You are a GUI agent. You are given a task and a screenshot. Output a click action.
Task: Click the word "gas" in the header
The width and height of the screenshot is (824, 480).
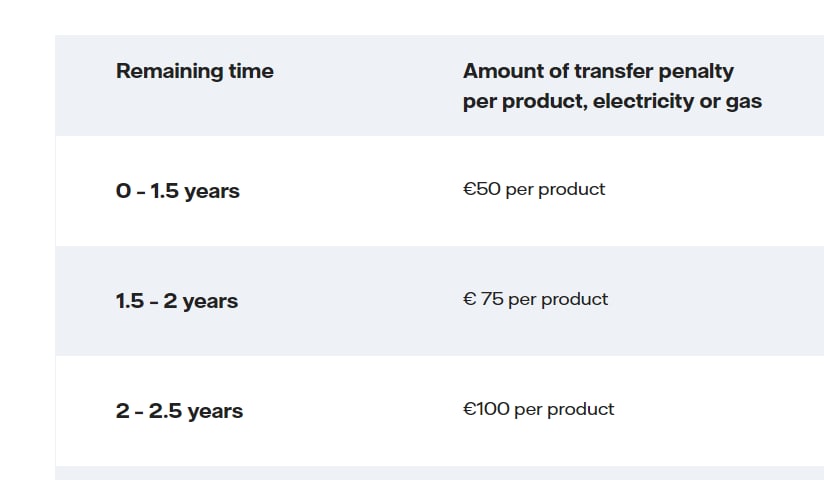(744, 103)
